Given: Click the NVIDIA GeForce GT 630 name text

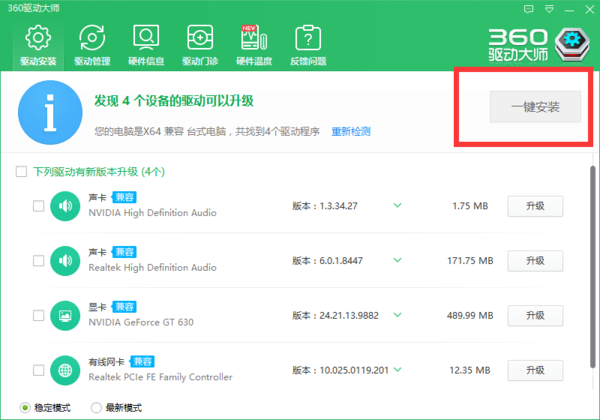Looking at the screenshot, I should click(x=141, y=322).
